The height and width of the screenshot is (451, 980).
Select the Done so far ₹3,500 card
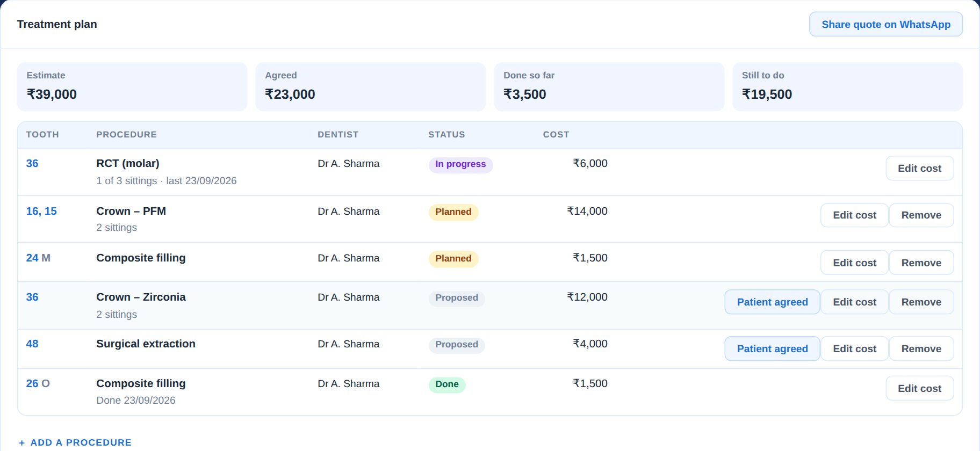pyautogui.click(x=609, y=87)
